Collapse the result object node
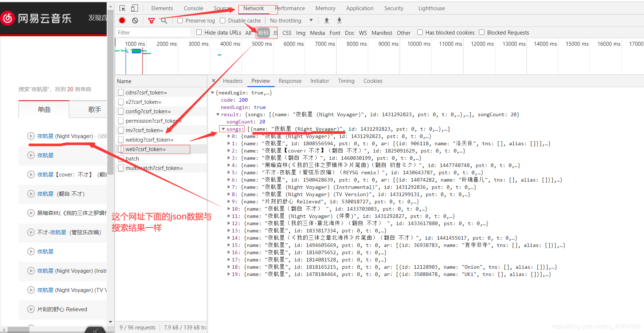644x333 pixels. [218, 114]
